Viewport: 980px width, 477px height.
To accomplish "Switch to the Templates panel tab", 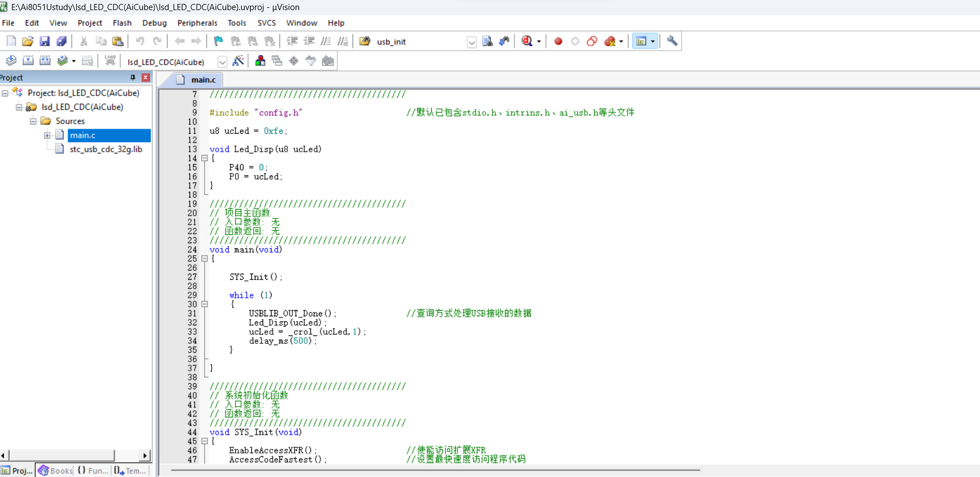I will tap(130, 470).
